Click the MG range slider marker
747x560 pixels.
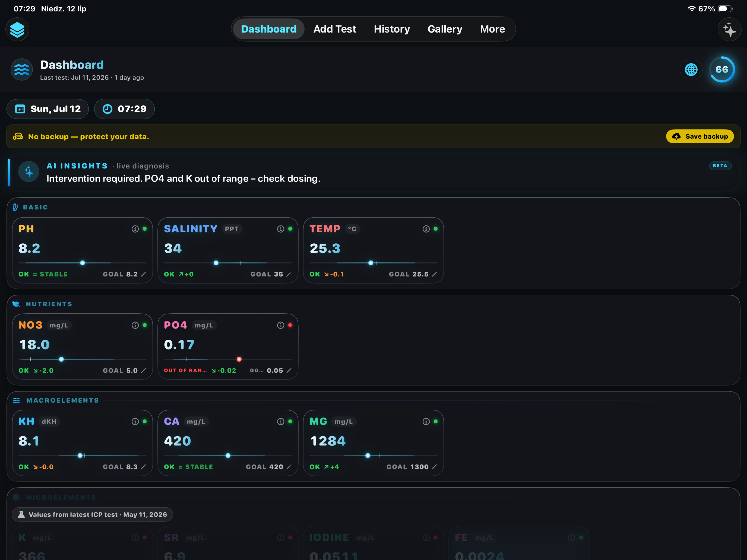(x=368, y=455)
